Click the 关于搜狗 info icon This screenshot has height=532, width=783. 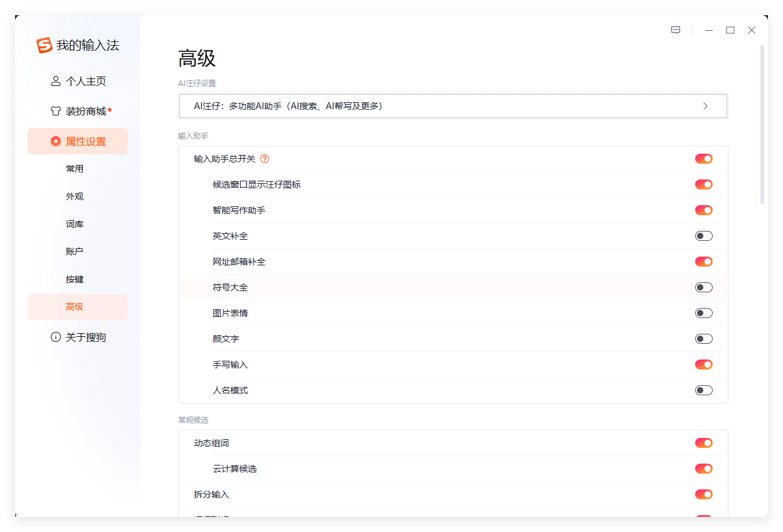(x=55, y=337)
